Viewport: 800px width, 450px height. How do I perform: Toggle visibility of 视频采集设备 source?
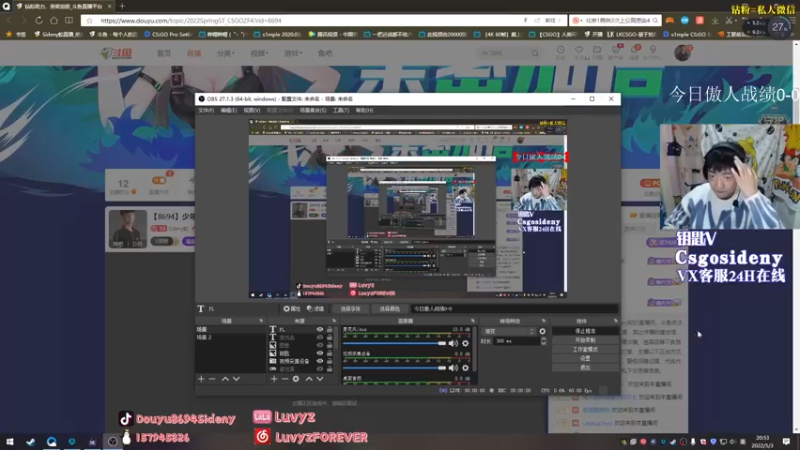click(320, 361)
